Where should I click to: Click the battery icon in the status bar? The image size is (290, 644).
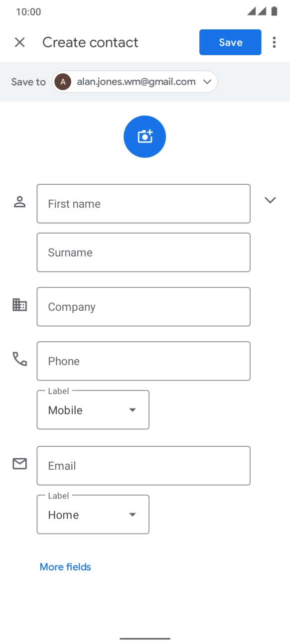click(x=276, y=10)
